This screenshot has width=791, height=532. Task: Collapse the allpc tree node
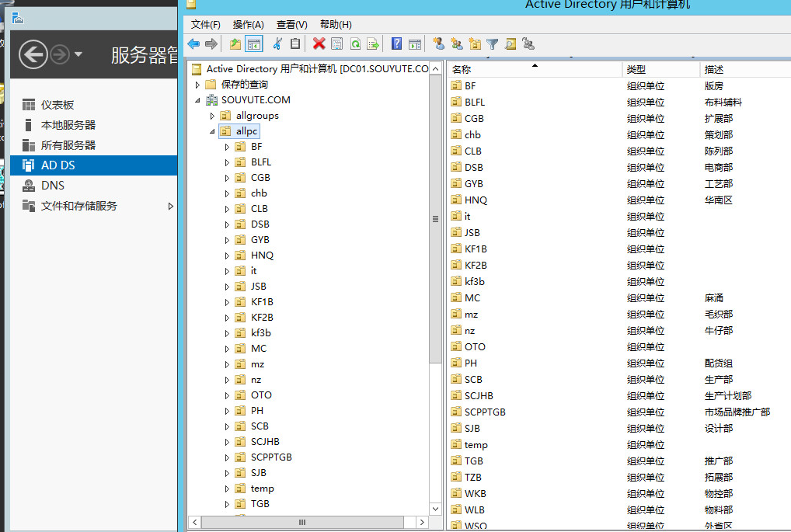tap(212, 131)
